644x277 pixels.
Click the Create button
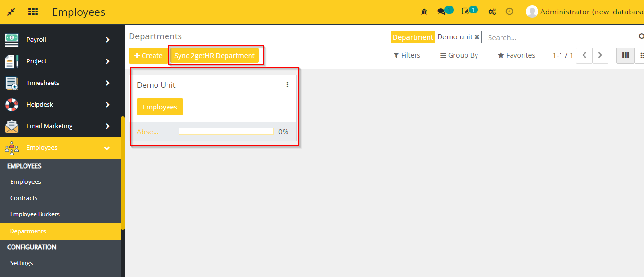148,56
